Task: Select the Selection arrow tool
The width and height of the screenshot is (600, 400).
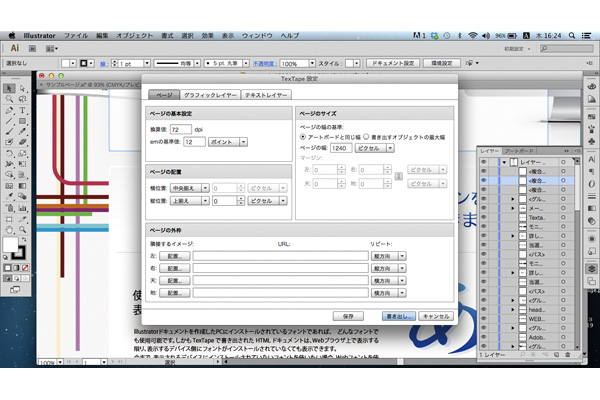Action: (9, 88)
